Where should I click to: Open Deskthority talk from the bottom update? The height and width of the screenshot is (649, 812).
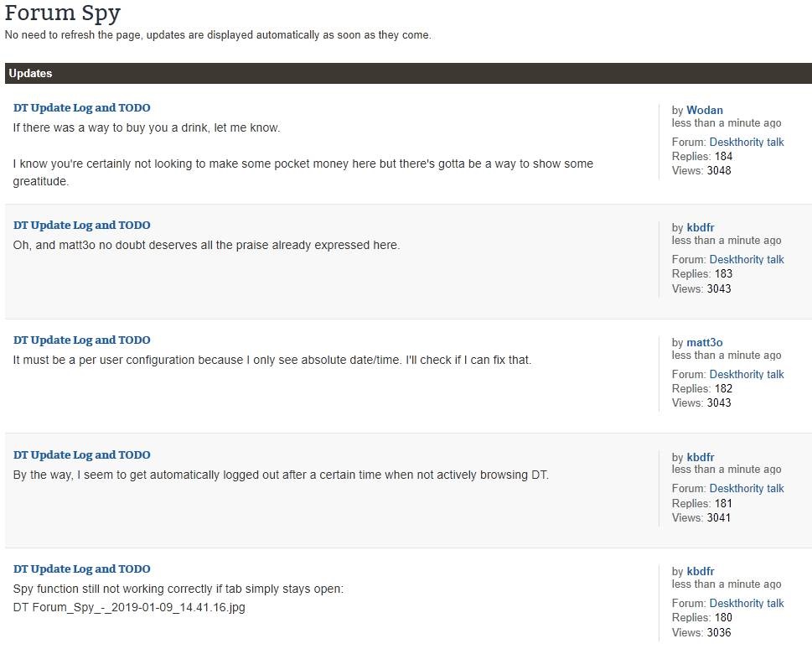[x=746, y=603]
